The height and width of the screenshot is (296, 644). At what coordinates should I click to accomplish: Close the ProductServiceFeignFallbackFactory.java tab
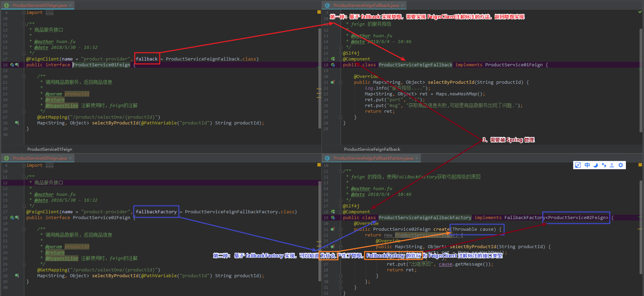(x=417, y=158)
